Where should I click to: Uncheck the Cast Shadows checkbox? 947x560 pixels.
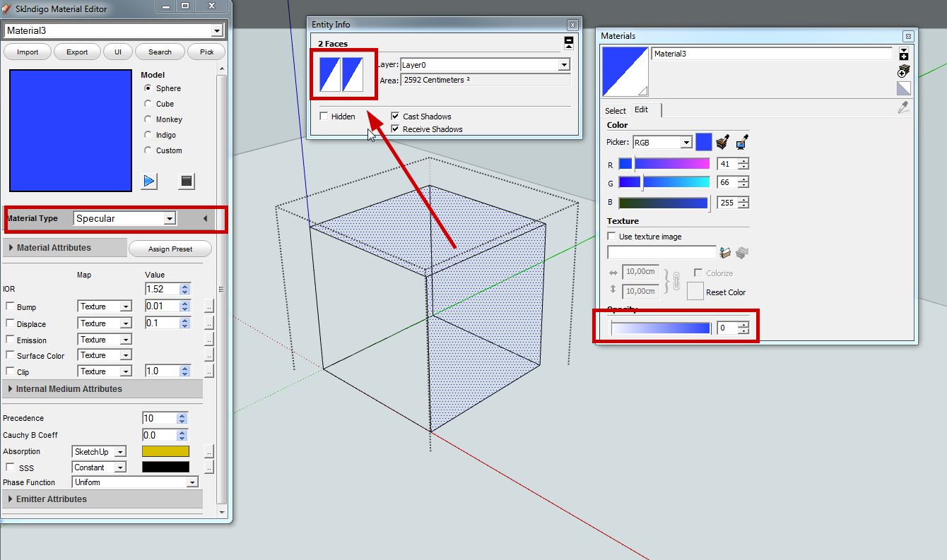pos(395,117)
